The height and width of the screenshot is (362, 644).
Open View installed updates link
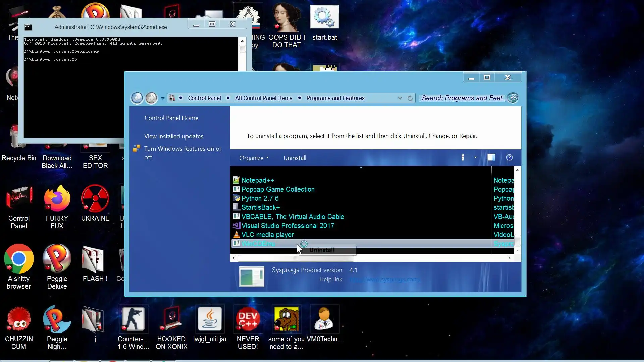[x=173, y=136]
